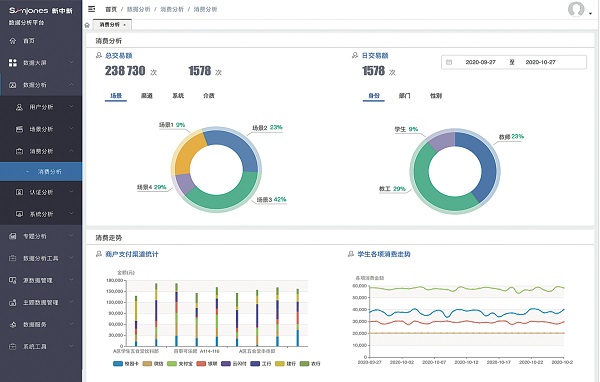Toggle the 农行 legend entry in the bar chart
This screenshot has height=382, width=600.
(310, 364)
